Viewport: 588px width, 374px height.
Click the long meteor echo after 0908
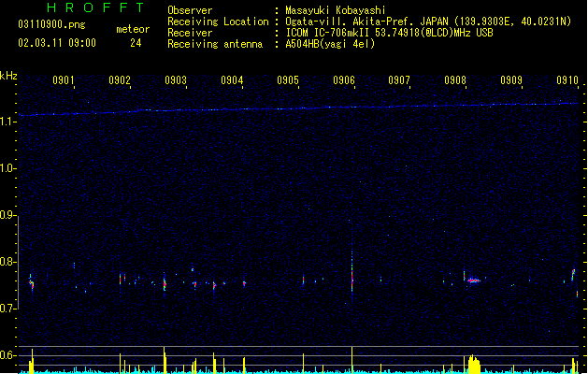click(474, 280)
